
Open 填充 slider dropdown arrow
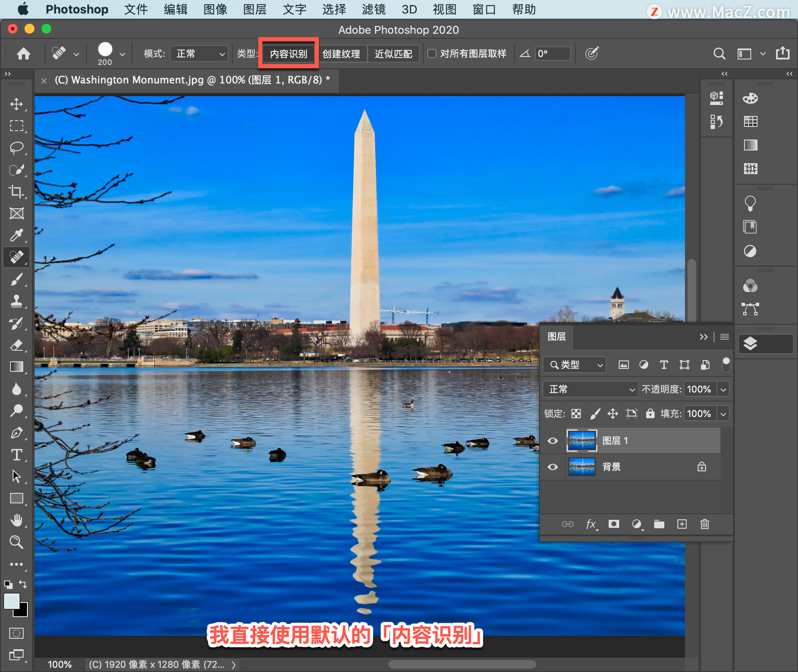tap(723, 414)
